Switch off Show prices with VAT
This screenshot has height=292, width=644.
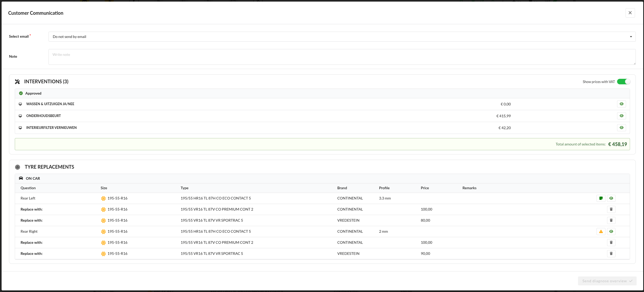click(x=623, y=82)
